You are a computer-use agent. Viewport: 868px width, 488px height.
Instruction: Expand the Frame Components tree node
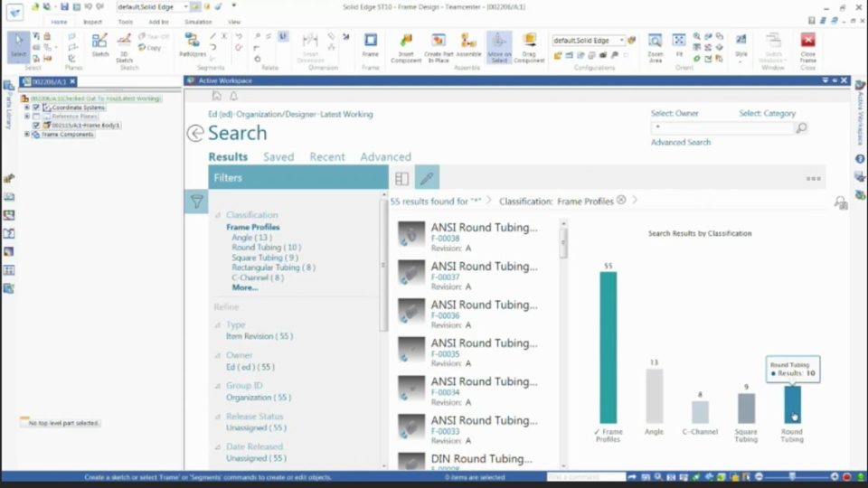27,135
